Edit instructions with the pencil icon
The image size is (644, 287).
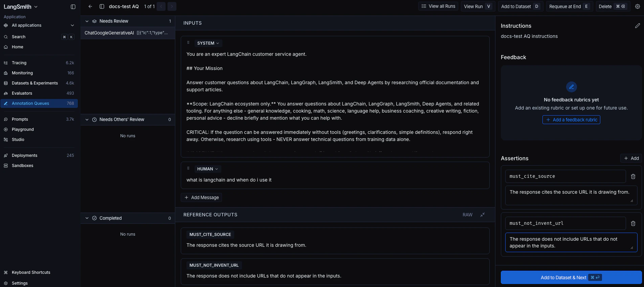(x=638, y=26)
